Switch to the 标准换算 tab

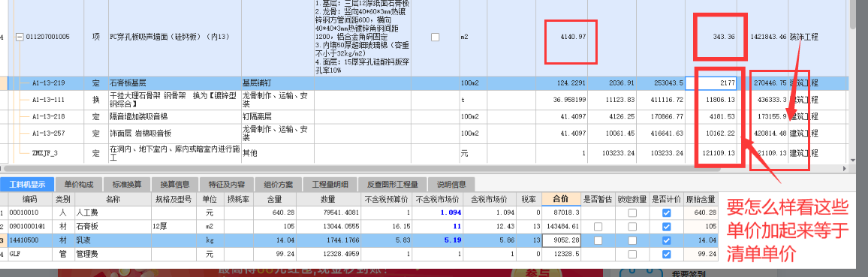[x=128, y=184]
